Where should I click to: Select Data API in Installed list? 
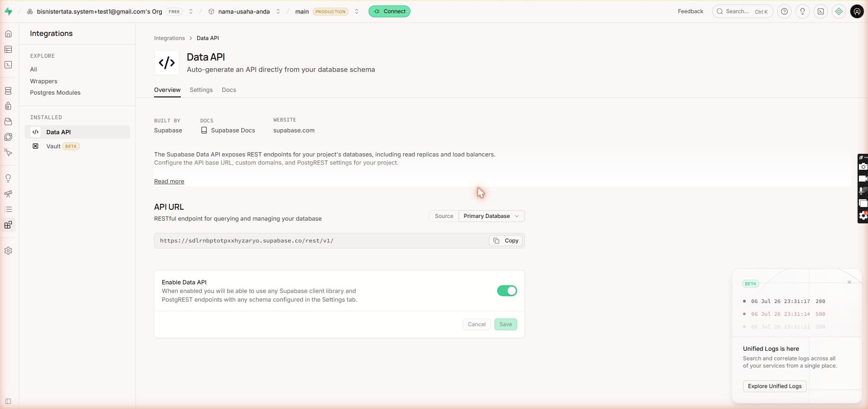(x=77, y=132)
